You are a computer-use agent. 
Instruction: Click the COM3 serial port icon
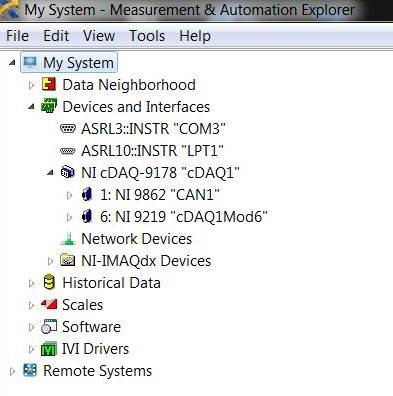[68, 128]
